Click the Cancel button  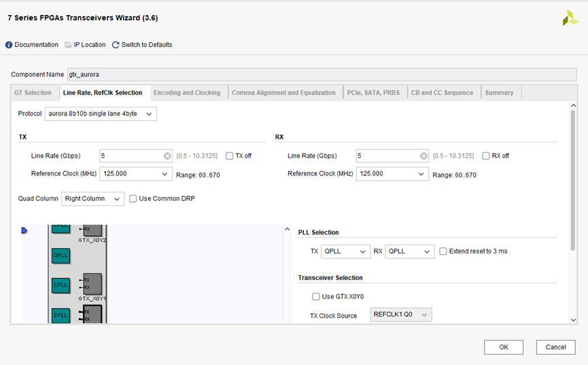coord(555,347)
